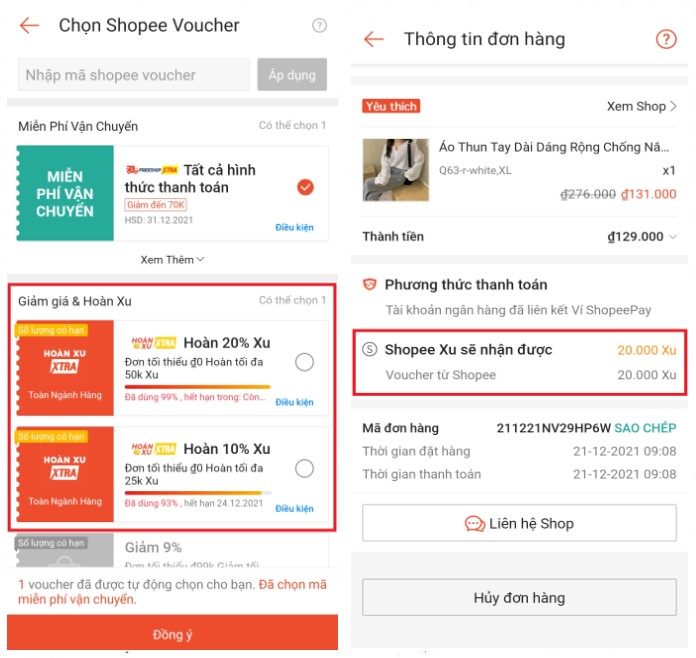Focus the Nhập mã shopee voucher field
Viewport: 696px width, 658px height.
click(x=134, y=75)
